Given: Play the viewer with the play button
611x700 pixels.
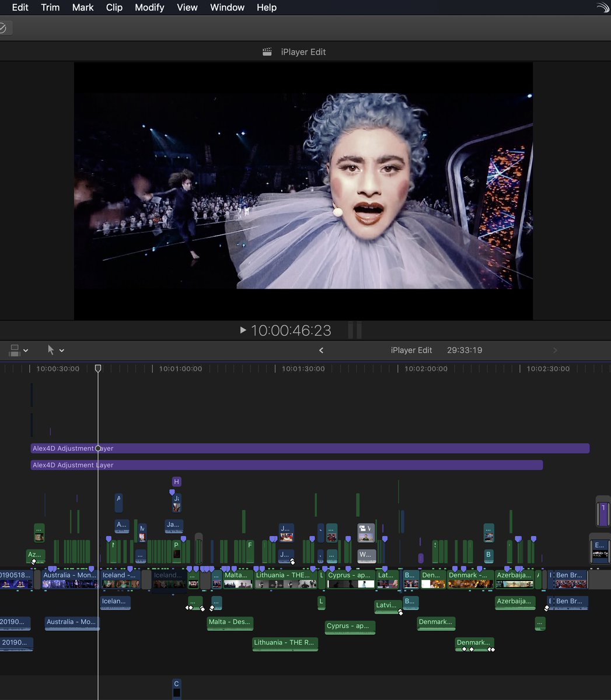Looking at the screenshot, I should click(x=243, y=330).
